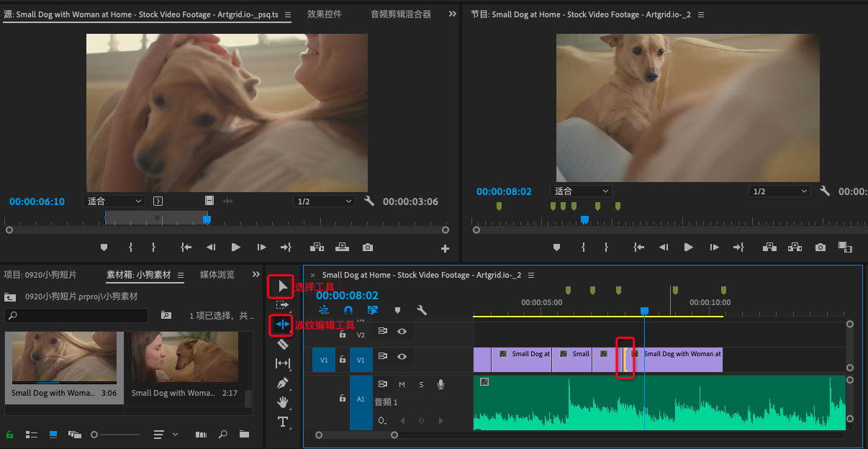Select the Selection tool arrow
868x449 pixels.
[282, 286]
